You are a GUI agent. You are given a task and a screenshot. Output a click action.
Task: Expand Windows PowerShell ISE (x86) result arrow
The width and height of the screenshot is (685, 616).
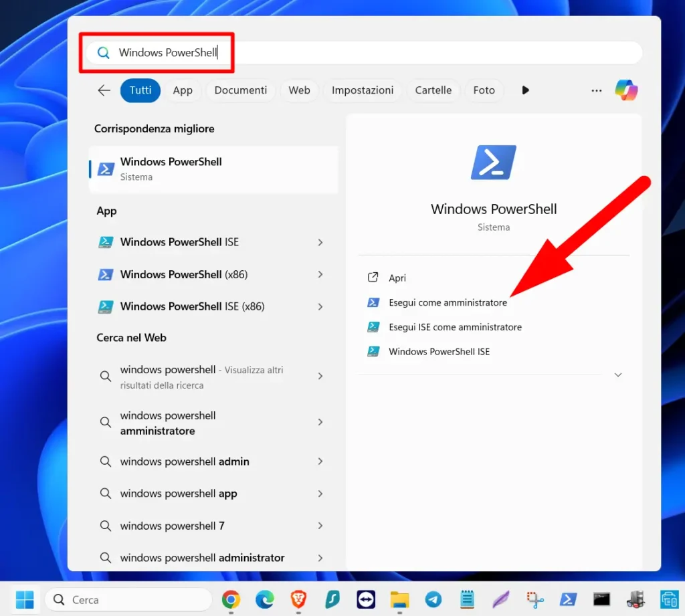pos(320,307)
